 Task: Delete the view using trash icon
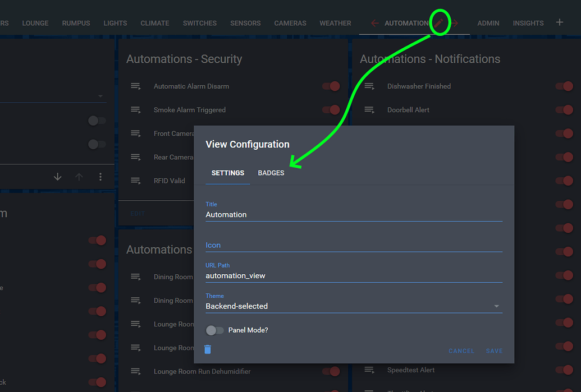[208, 349]
